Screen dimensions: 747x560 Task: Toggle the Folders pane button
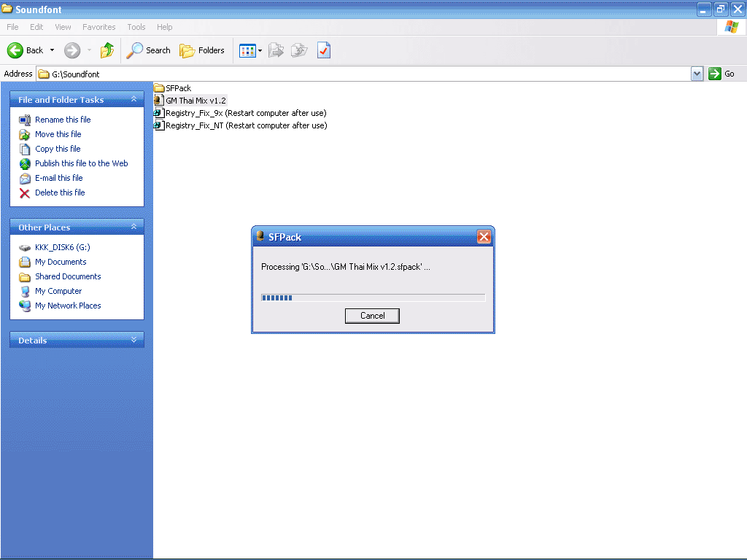(202, 50)
